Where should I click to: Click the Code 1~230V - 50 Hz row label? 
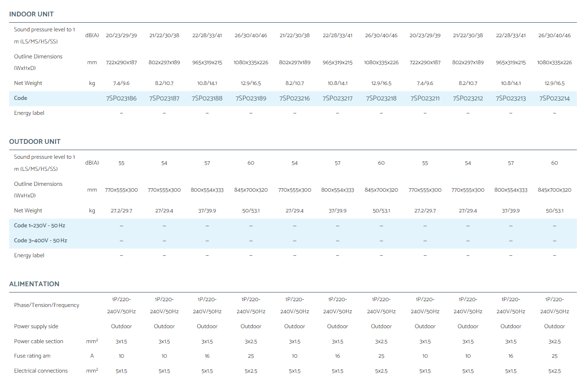click(40, 225)
